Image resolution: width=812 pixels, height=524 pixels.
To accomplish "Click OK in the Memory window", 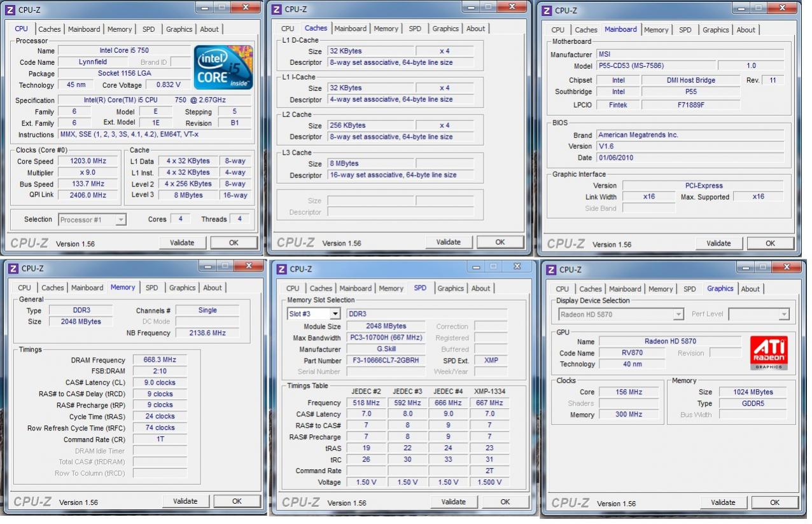I will tap(237, 501).
